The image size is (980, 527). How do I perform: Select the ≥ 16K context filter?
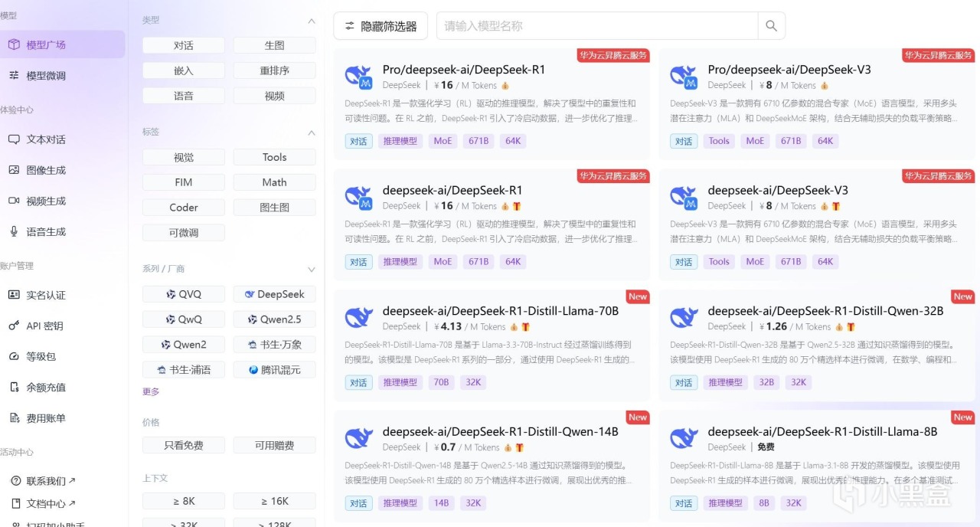[274, 501]
